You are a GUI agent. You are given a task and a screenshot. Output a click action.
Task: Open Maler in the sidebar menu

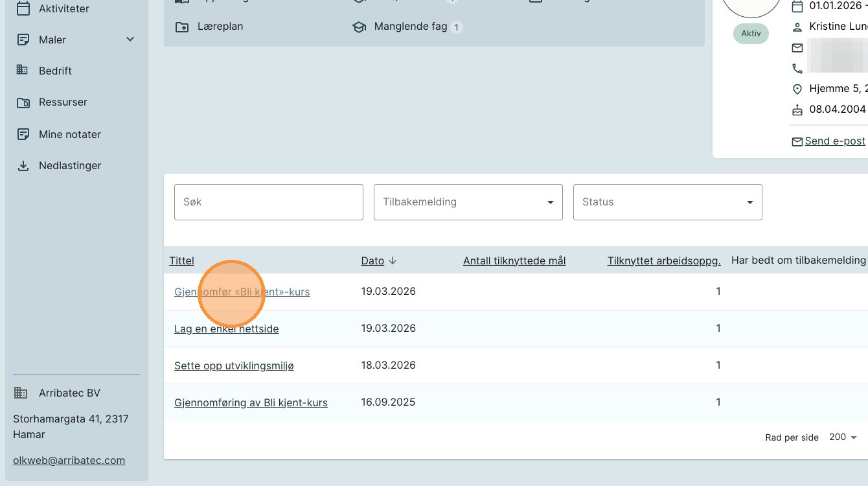[x=52, y=40]
